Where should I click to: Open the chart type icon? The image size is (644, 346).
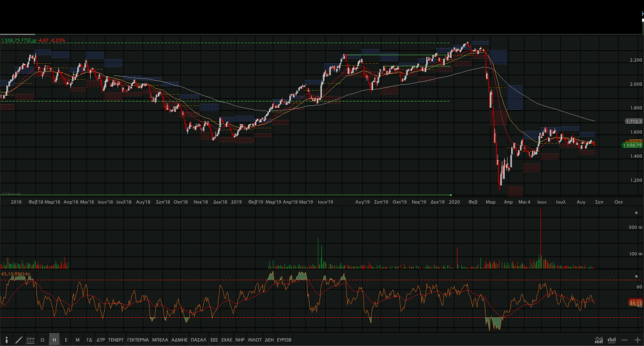(599, 340)
